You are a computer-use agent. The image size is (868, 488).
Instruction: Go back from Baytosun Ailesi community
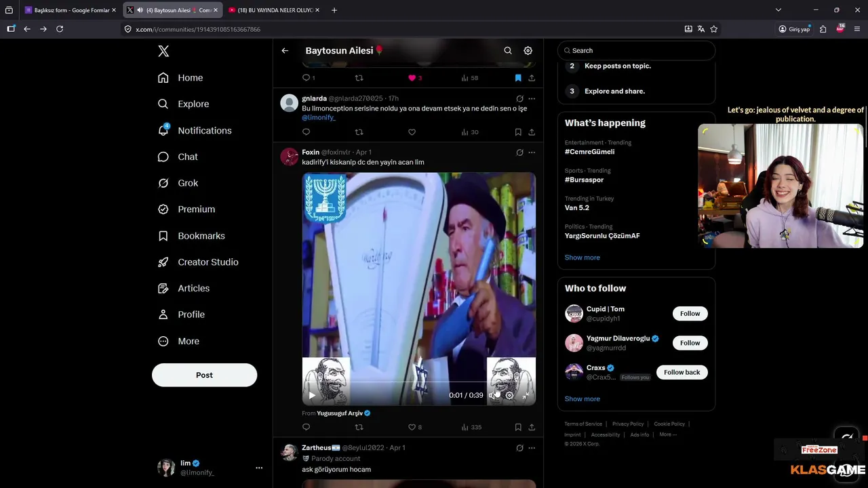pos(285,51)
